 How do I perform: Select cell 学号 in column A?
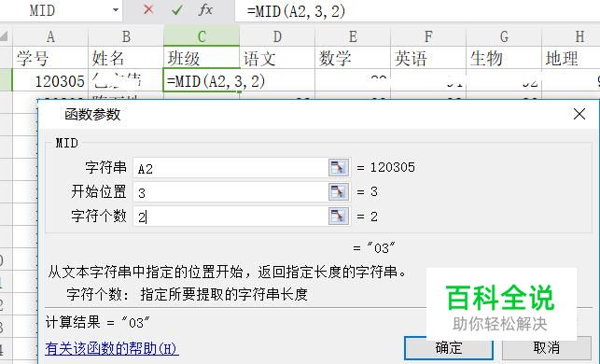(x=50, y=58)
